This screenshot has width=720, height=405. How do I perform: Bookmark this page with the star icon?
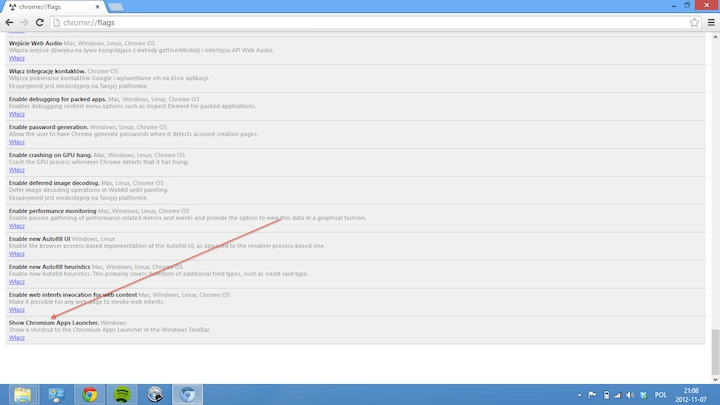[x=694, y=22]
